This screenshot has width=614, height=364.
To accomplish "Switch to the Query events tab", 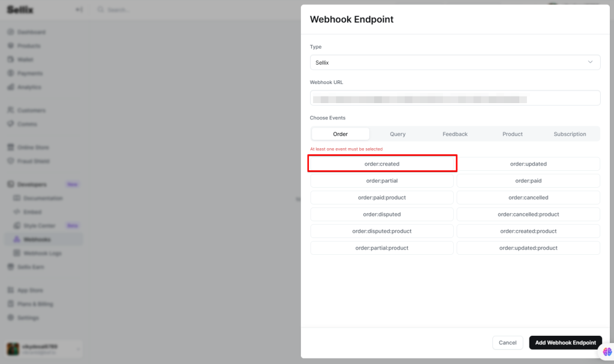I will point(398,134).
